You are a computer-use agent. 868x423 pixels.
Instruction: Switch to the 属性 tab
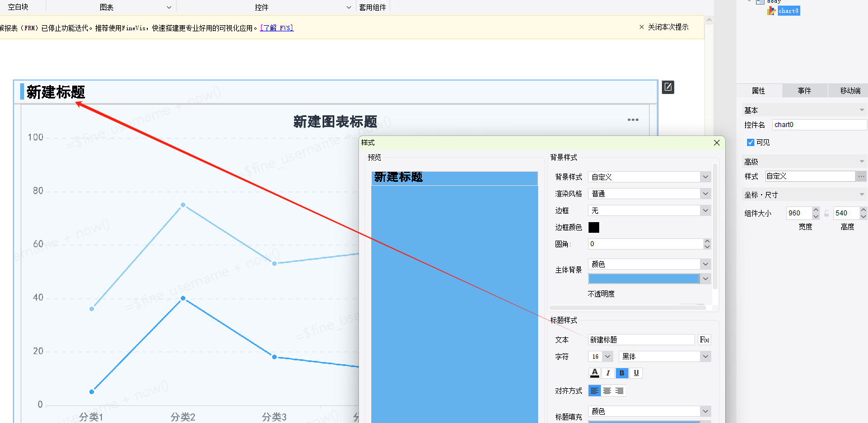pyautogui.click(x=758, y=91)
